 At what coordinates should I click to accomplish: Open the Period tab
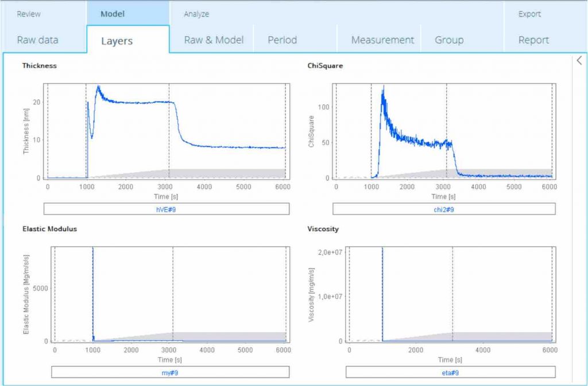[x=282, y=40]
